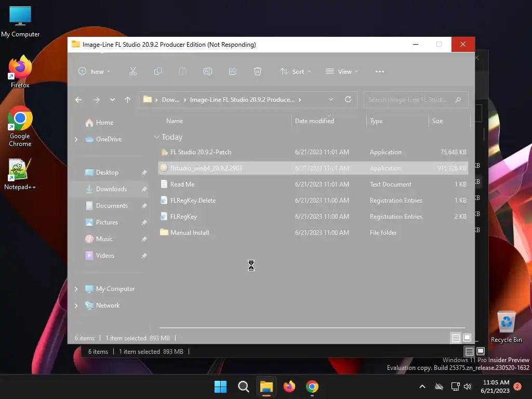Select Downloads in navigation pane
This screenshot has width=532, height=399.
(x=111, y=189)
